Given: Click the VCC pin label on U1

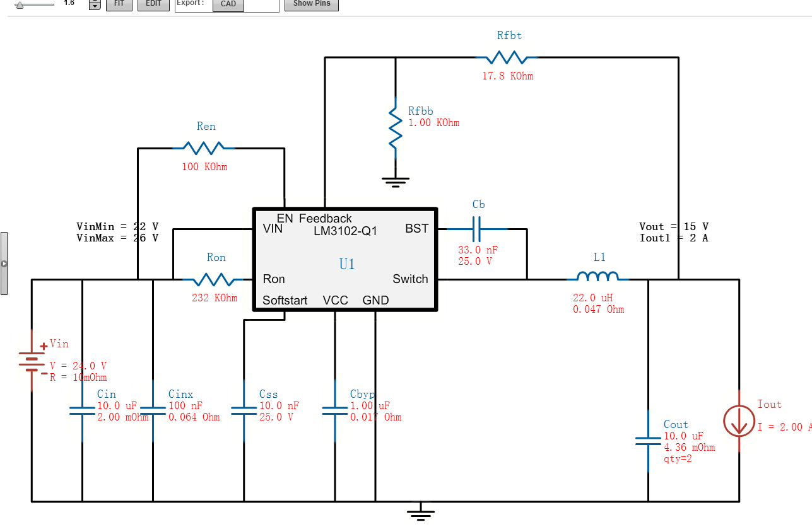Looking at the screenshot, I should tap(335, 300).
